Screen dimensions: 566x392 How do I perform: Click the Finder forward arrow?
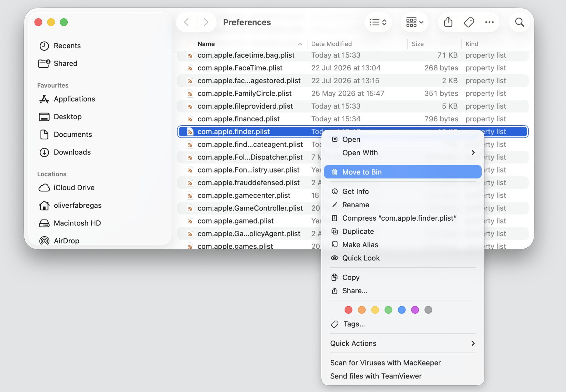(206, 22)
